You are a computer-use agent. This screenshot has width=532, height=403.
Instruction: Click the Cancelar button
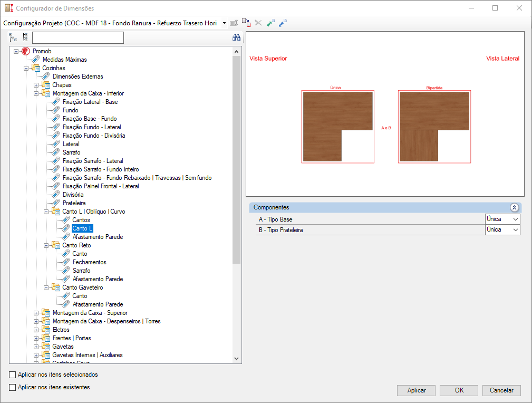point(501,390)
